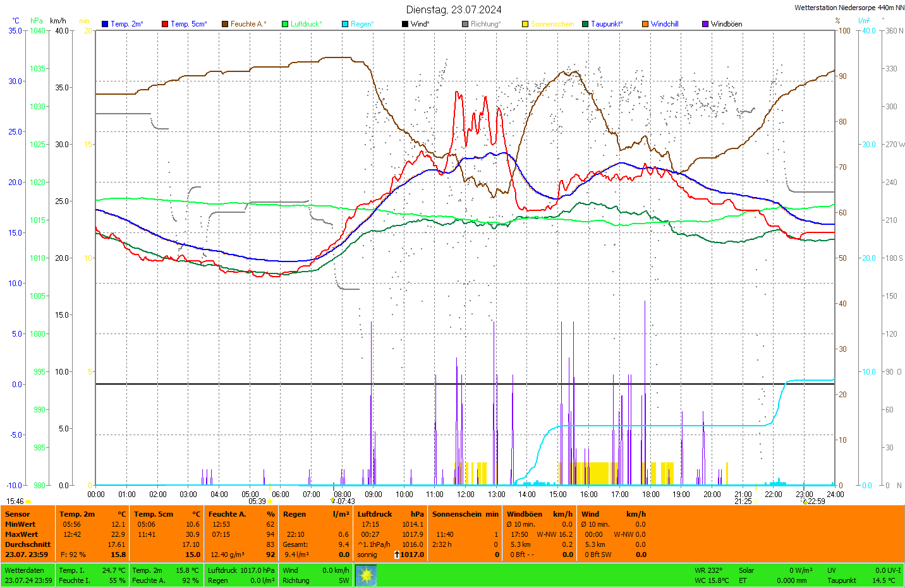Click the Luftdruck column header in table

point(375,514)
